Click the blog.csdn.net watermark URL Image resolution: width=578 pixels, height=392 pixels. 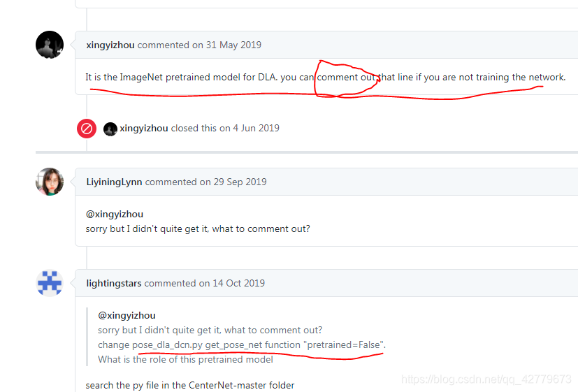click(486, 379)
